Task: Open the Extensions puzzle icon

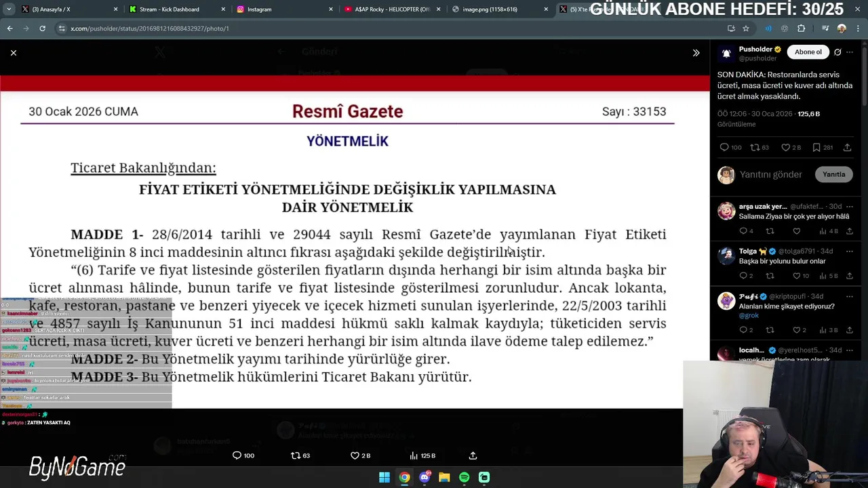Action: click(x=802, y=28)
